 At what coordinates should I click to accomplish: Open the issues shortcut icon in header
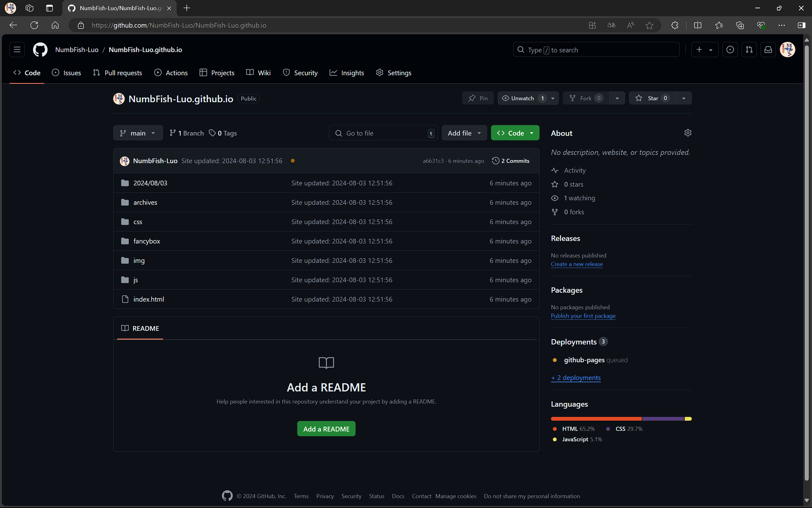coord(730,50)
